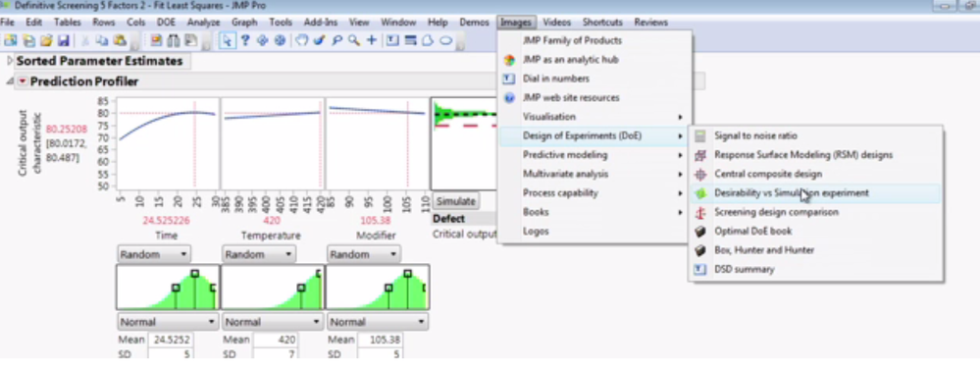980x370 pixels.
Task: Click the save disk icon
Action: [63, 40]
